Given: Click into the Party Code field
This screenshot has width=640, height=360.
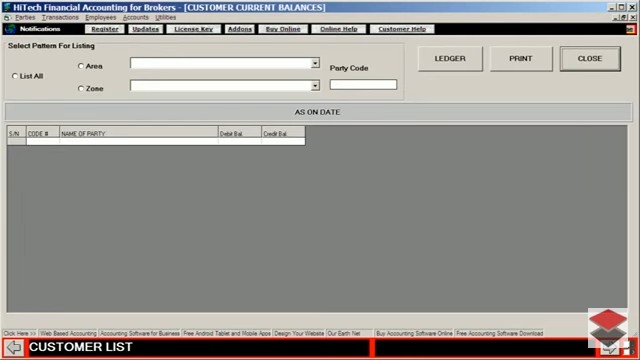Looking at the screenshot, I should pos(363,84).
